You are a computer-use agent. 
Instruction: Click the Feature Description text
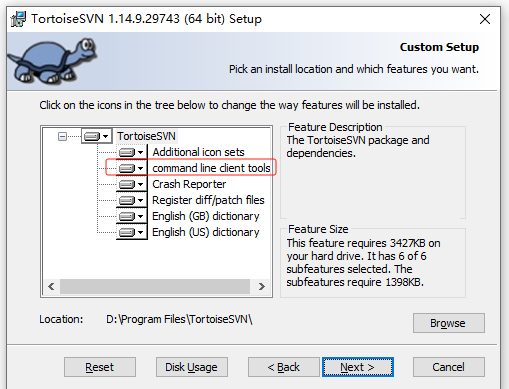click(x=358, y=147)
